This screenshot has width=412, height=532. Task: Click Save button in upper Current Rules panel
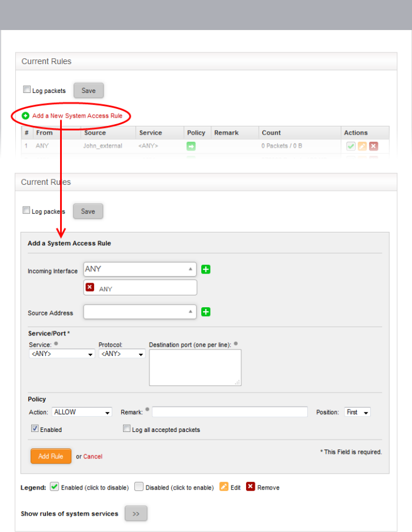[88, 91]
